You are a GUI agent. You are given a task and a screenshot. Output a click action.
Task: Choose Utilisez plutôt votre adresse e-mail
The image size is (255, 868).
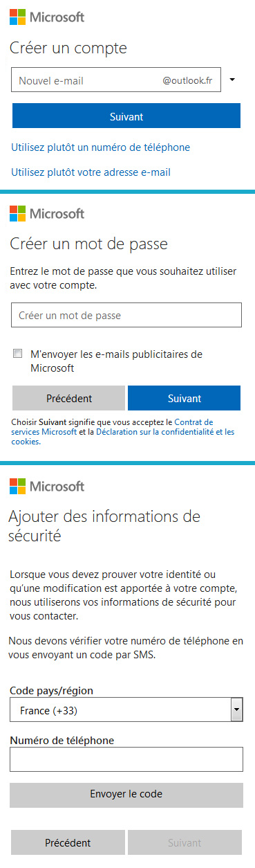pos(91,172)
